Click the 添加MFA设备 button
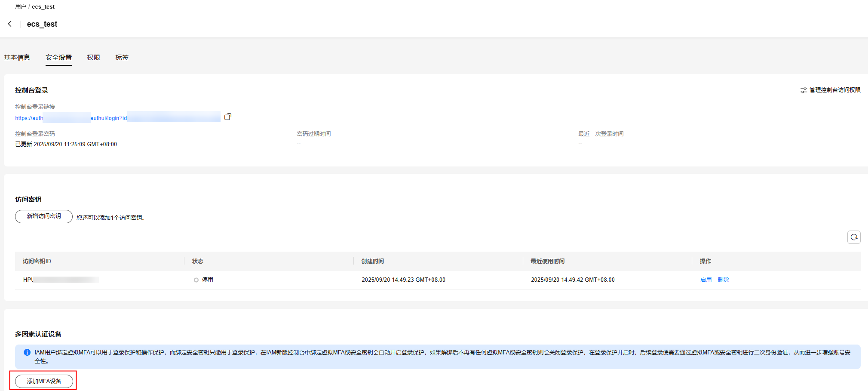This screenshot has width=868, height=391. (44, 381)
